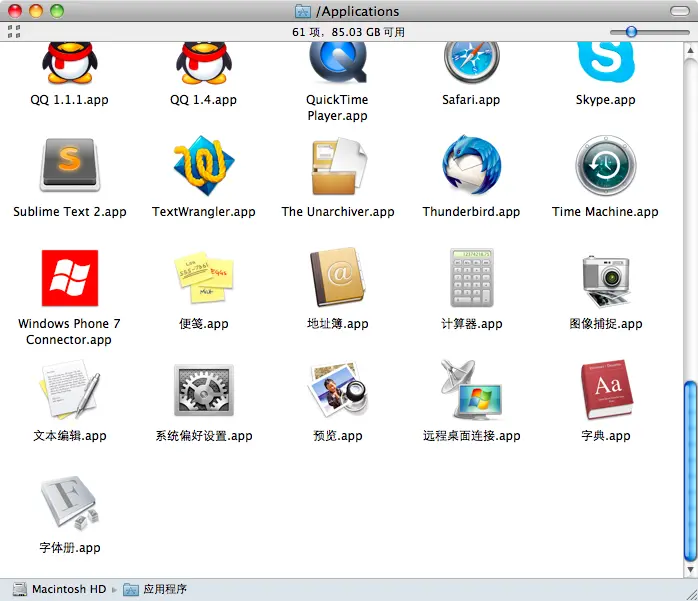Click the Time Machine.app name label
The height and width of the screenshot is (601, 698).
tap(605, 212)
